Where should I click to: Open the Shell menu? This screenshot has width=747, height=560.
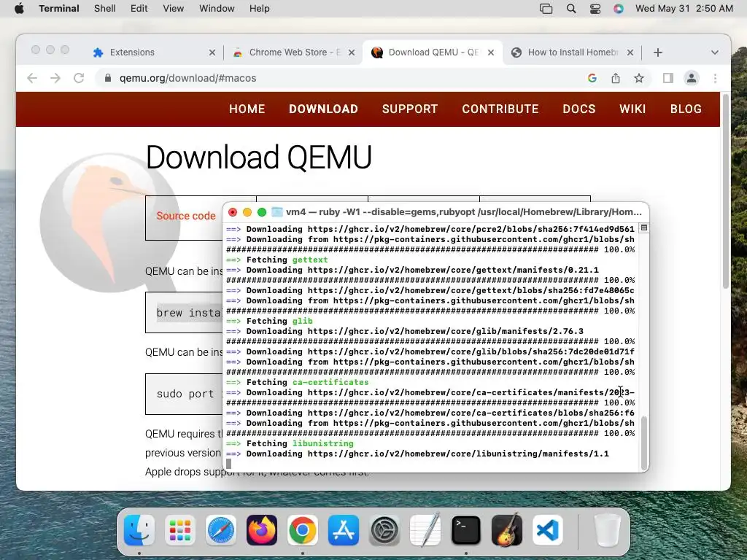tap(105, 9)
